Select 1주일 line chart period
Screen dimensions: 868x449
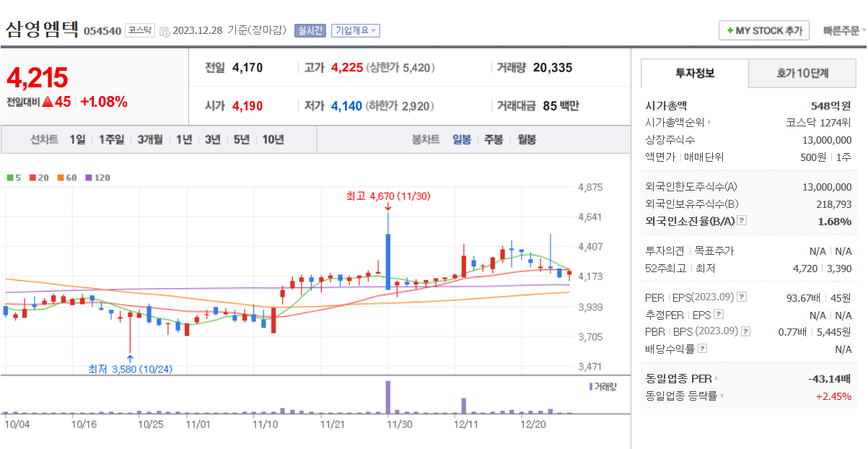[x=111, y=140]
